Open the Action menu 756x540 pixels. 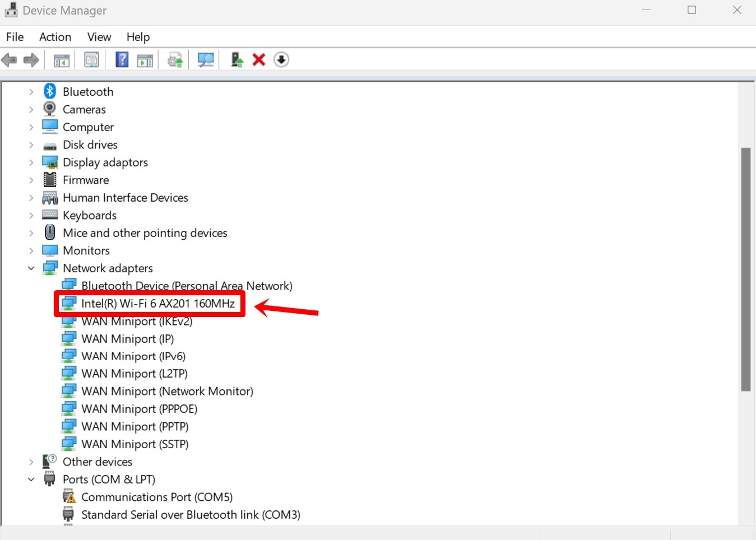tap(55, 37)
